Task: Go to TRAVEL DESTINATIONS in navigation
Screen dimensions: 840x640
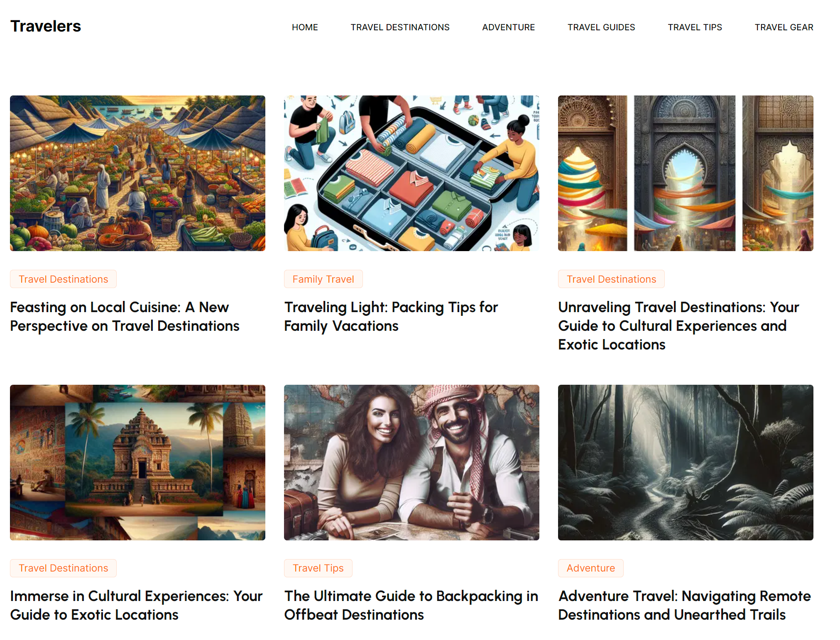Action: point(400,27)
